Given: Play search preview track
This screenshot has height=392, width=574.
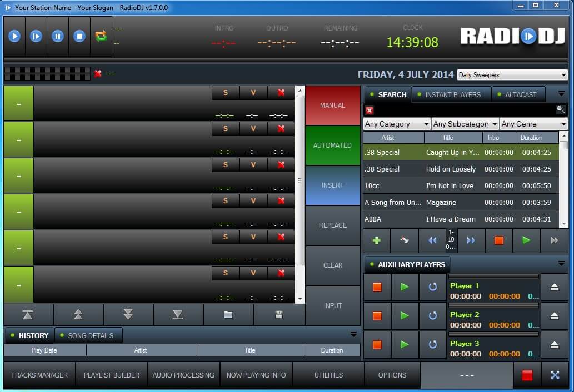Looking at the screenshot, I should point(526,240).
